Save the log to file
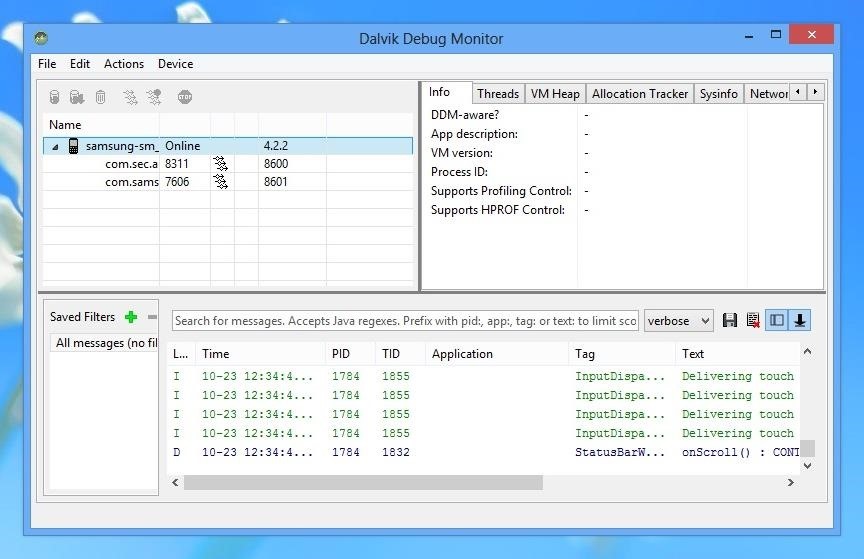 [730, 320]
